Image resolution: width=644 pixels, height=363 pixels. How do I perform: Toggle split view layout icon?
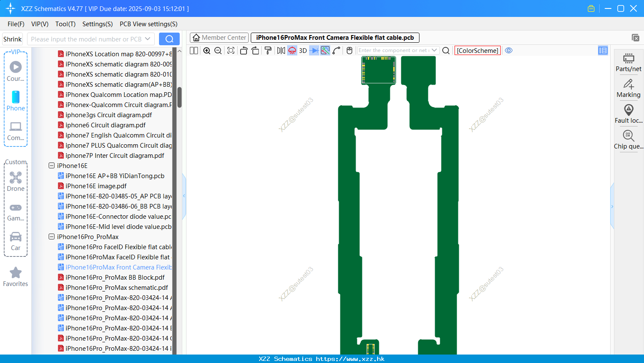(x=194, y=50)
